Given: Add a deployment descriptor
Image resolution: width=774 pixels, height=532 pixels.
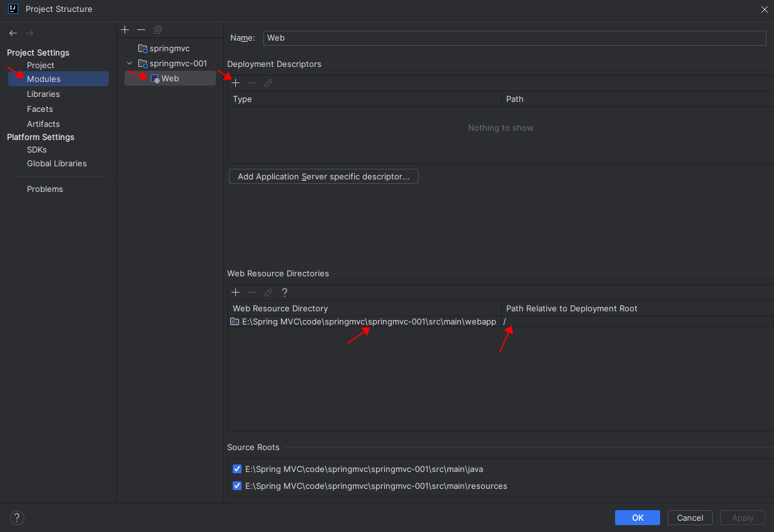Looking at the screenshot, I should 236,83.
